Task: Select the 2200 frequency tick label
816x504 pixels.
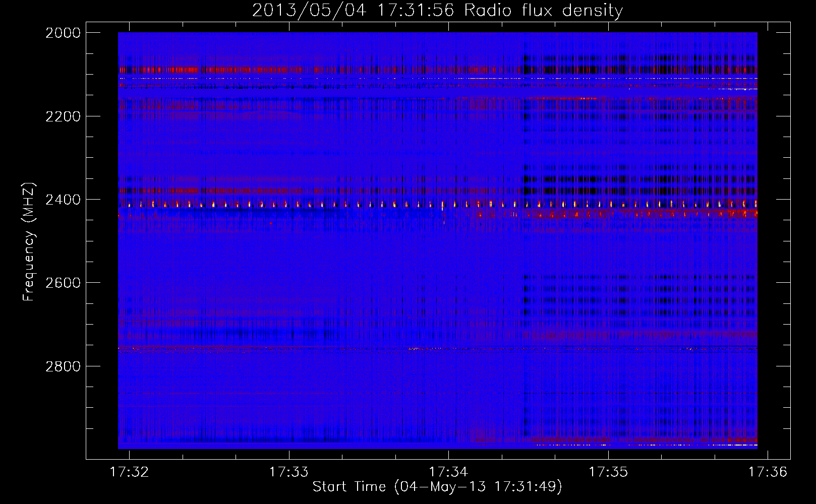Action: pos(63,116)
